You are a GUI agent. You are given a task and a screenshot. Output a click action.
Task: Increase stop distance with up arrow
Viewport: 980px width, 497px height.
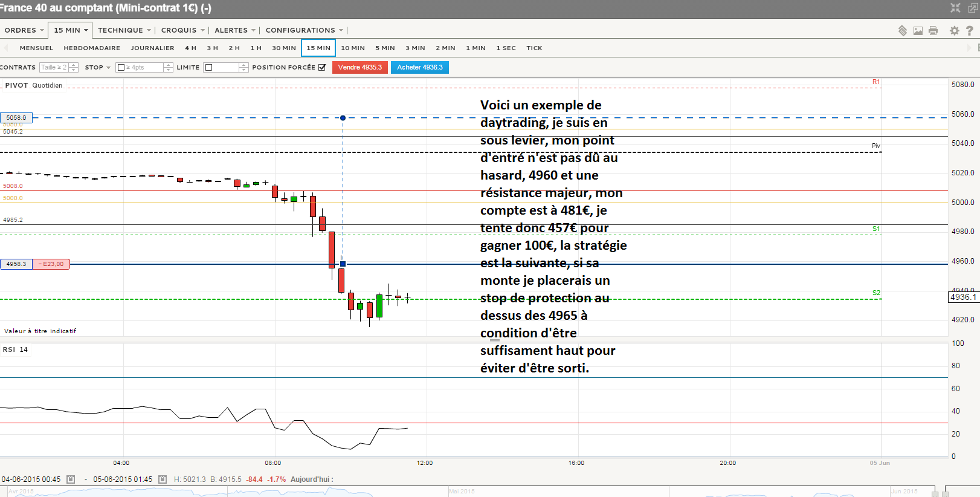click(168, 65)
